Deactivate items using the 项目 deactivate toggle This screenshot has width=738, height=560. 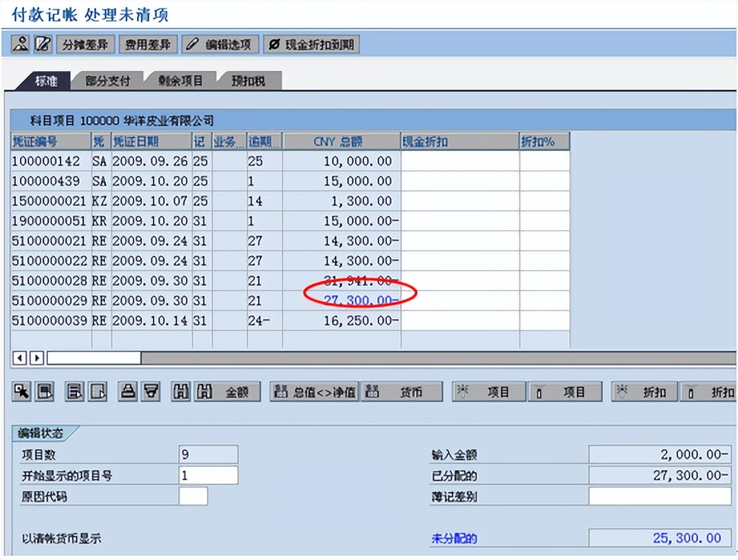565,391
